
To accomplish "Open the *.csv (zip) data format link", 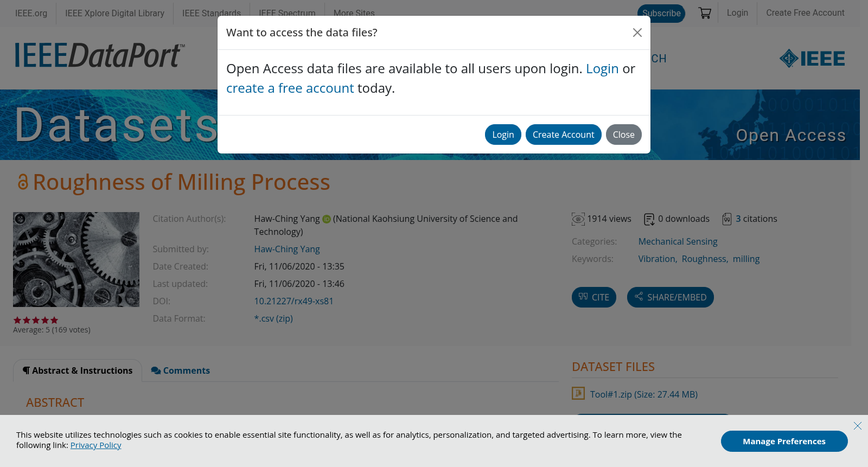I will pos(273,319).
